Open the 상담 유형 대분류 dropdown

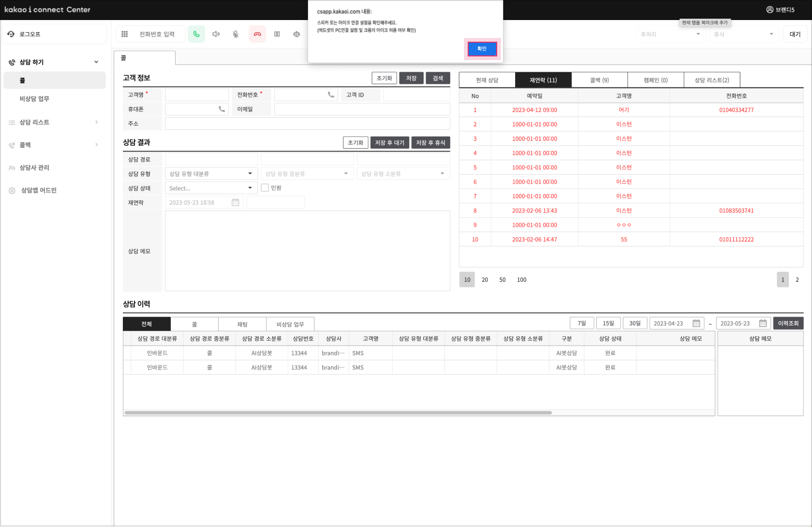tap(211, 174)
